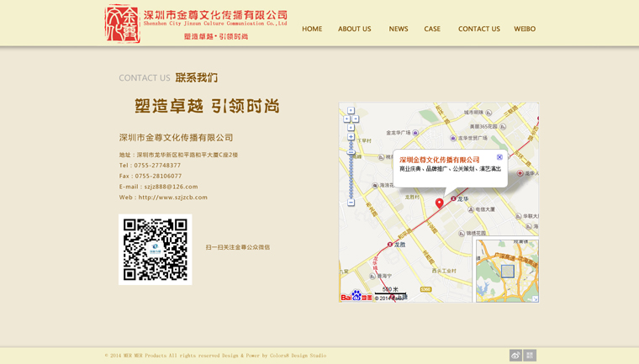Click the Baidu map logo
639x364 pixels.
coord(356,296)
